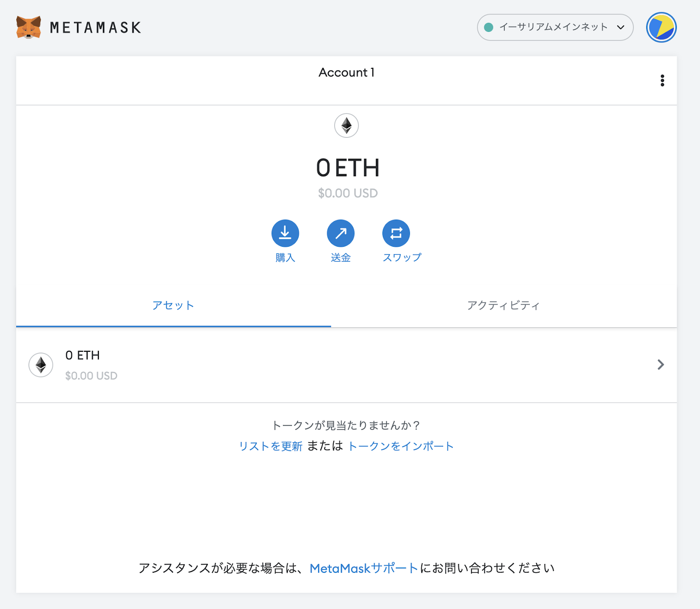The image size is (700, 609).
Task: Open the MetaMaskサポート link
Action: pyautogui.click(x=364, y=568)
